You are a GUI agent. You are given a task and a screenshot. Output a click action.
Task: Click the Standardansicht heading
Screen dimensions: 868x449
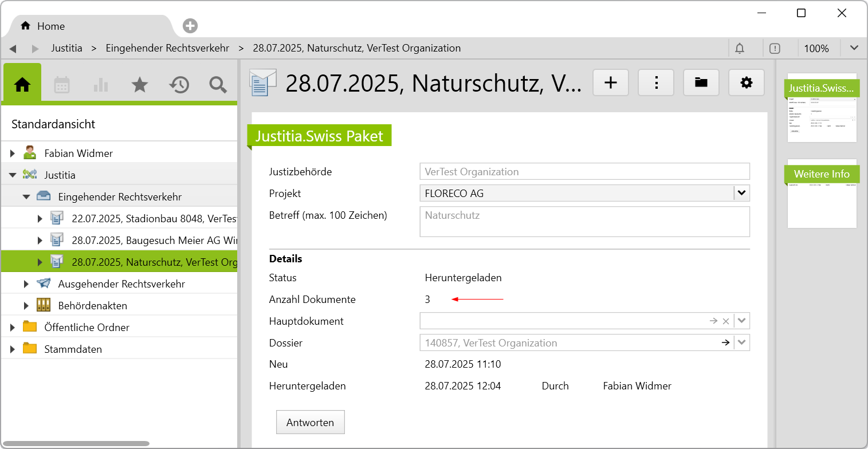53,124
